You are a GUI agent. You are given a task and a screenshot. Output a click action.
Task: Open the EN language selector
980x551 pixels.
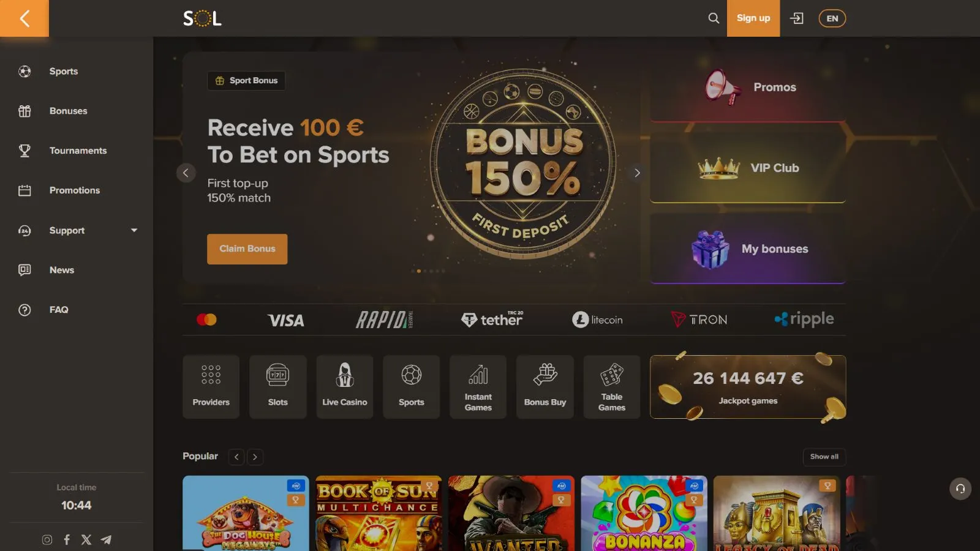point(832,18)
